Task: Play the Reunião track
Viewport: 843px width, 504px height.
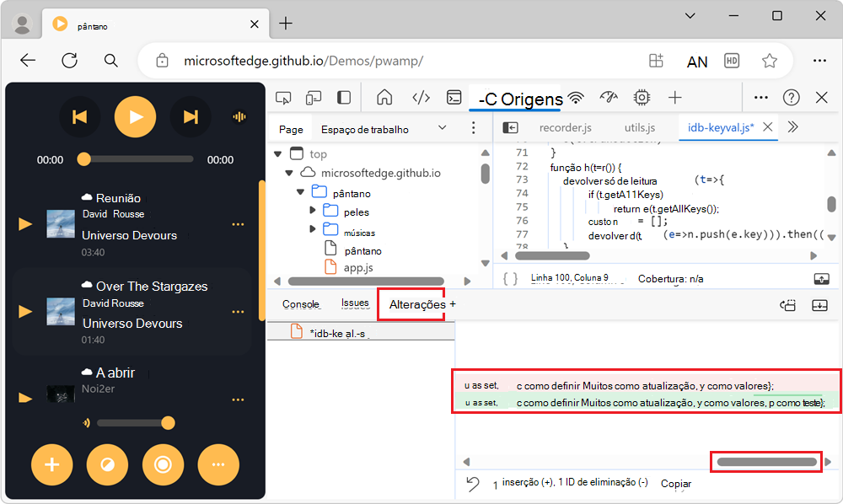Action: (24, 225)
